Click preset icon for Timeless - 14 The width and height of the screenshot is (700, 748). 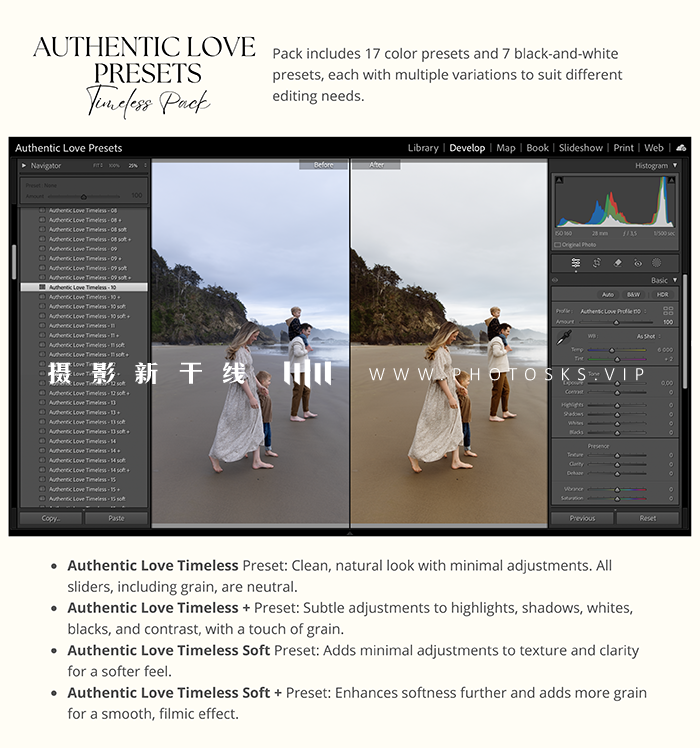point(42,441)
